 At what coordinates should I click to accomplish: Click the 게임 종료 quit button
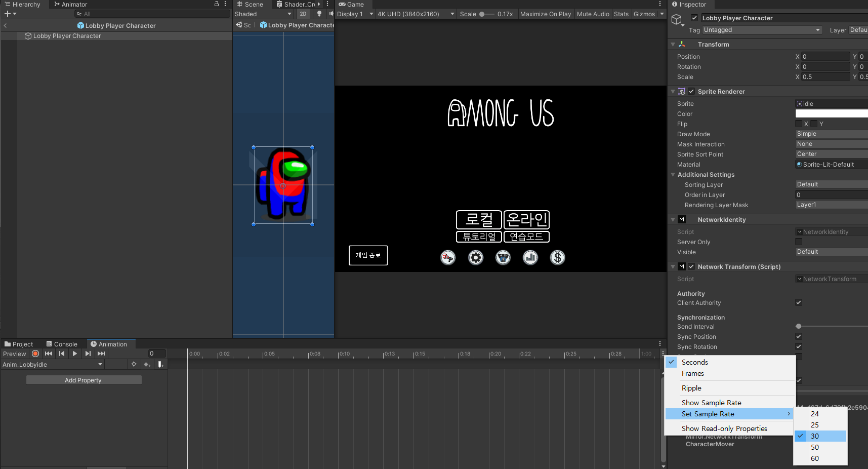[x=368, y=255]
